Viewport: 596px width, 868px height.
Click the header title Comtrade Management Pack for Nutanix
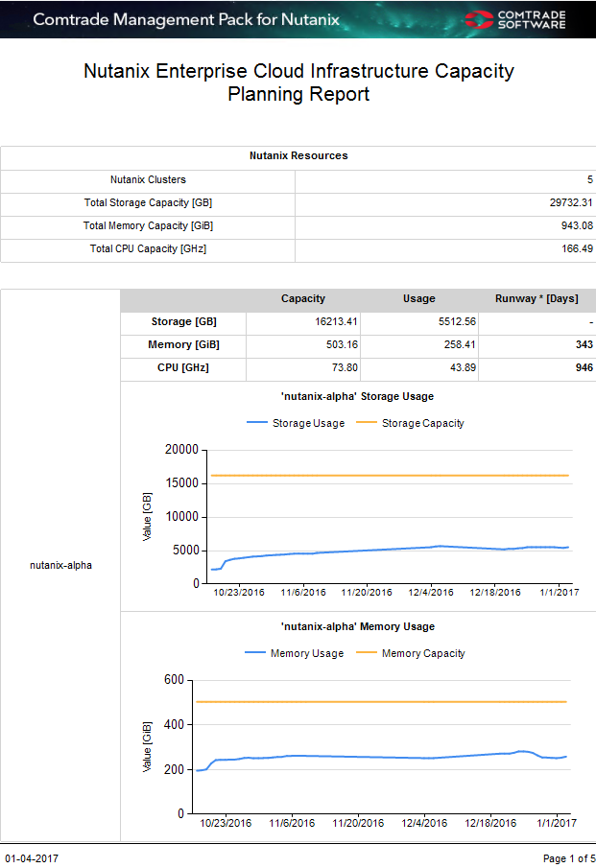pos(186,19)
